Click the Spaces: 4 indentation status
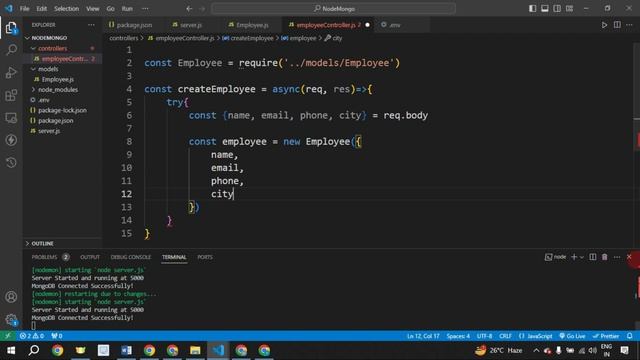Screen dimensions: 640x360 pos(458,336)
